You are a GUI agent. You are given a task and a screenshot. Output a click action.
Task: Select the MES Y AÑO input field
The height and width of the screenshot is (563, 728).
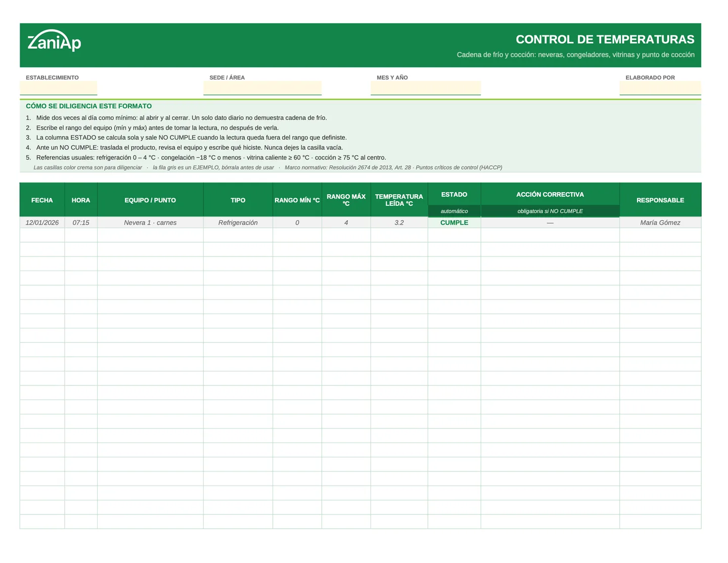click(426, 88)
